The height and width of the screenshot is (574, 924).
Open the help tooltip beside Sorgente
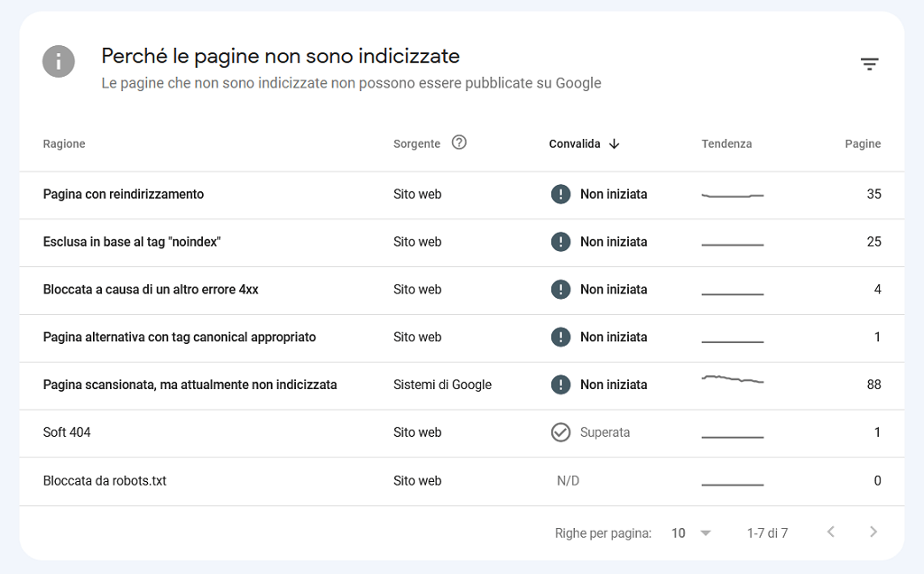click(x=458, y=143)
